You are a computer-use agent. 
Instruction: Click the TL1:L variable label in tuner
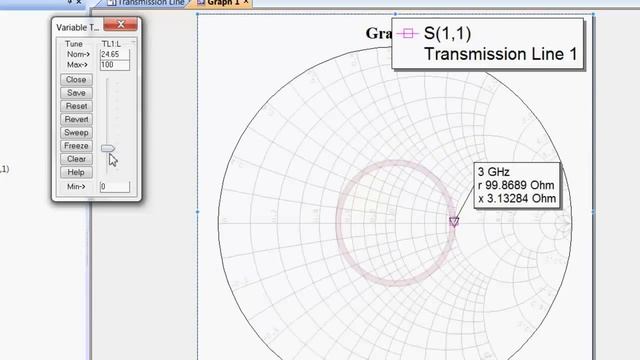[111, 44]
